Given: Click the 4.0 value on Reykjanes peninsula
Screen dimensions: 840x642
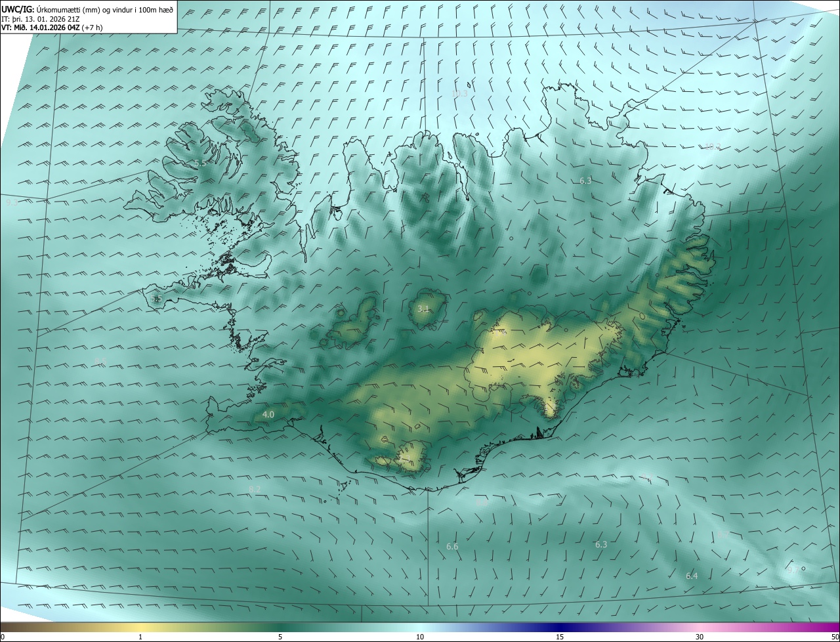Looking at the screenshot, I should (x=268, y=414).
